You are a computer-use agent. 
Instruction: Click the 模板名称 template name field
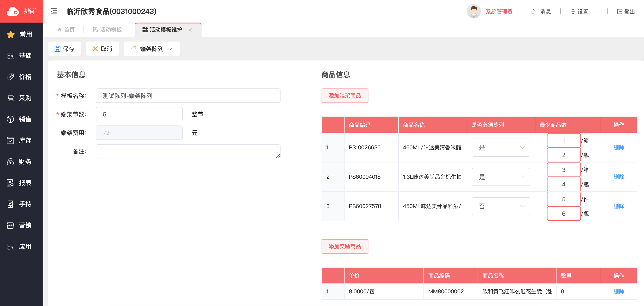pos(188,96)
